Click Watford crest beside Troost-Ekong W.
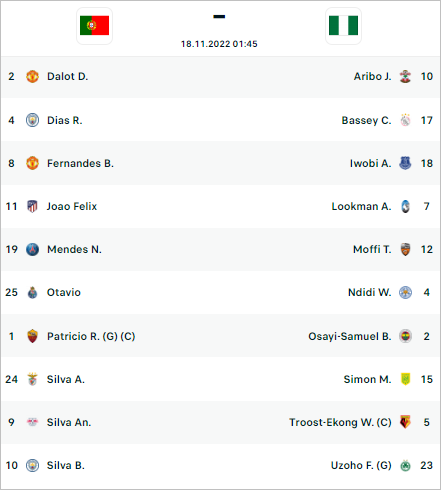This screenshot has width=441, height=490. coord(405,422)
